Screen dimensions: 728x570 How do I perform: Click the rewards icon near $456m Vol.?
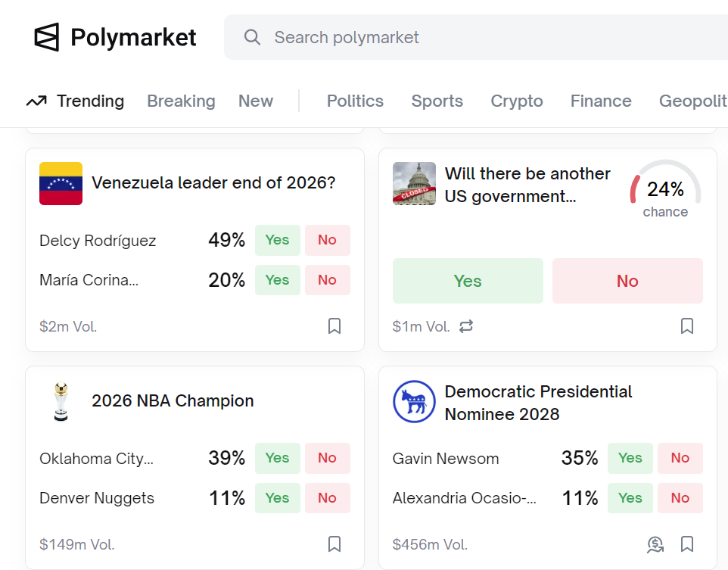[655, 544]
